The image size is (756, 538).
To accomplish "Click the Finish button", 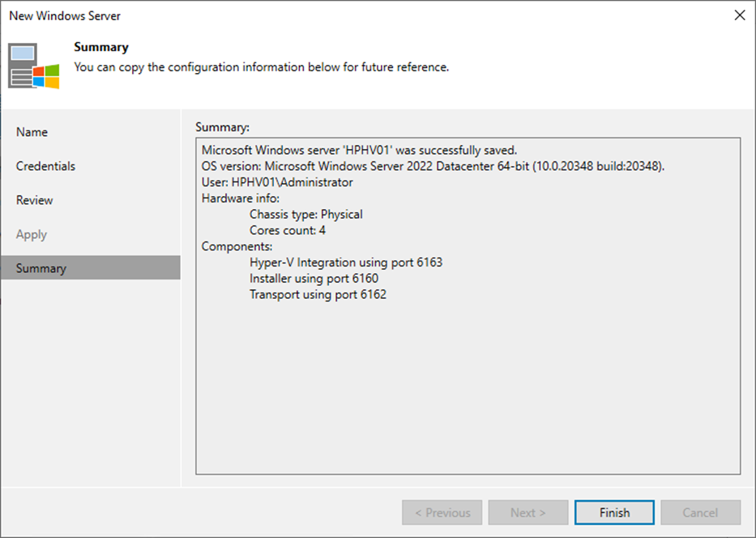I will click(x=614, y=512).
